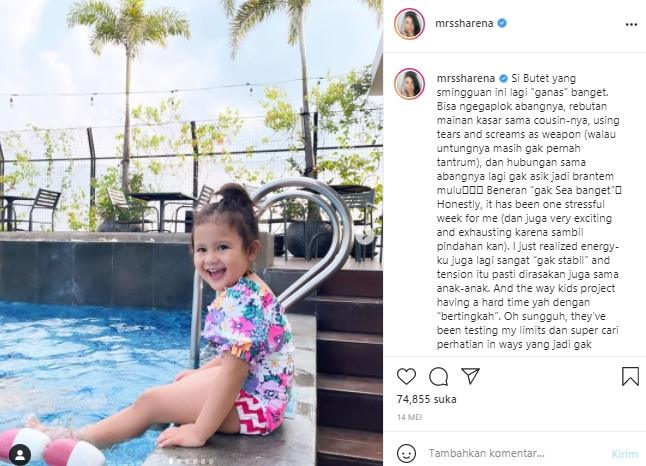Share the post via paper plane icon
This screenshot has width=646, height=466.
(x=470, y=376)
